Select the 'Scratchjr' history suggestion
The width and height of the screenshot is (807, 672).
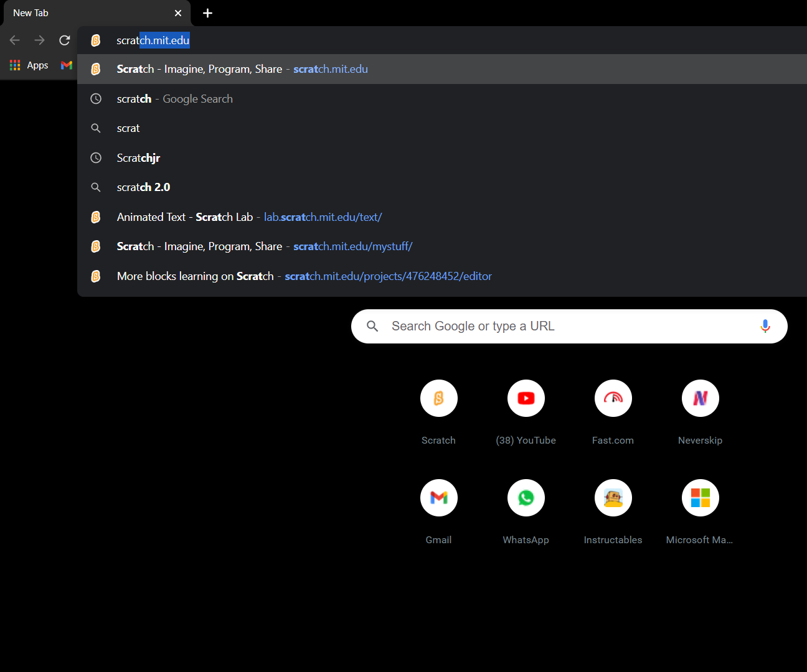click(x=442, y=158)
